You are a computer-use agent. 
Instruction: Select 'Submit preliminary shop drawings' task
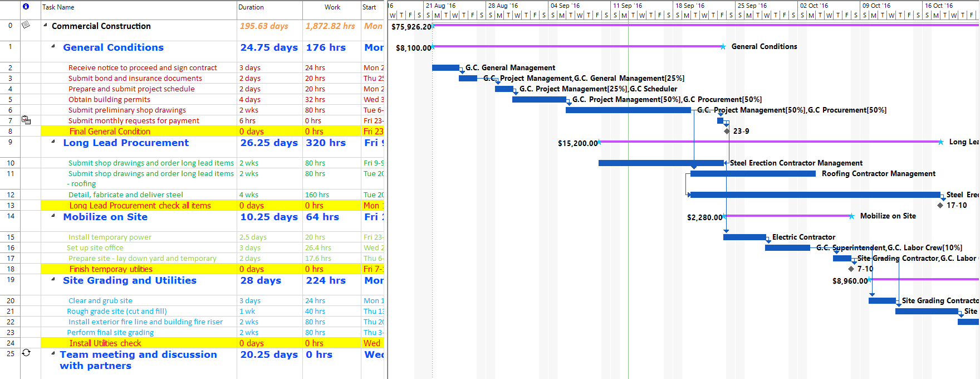point(127,110)
